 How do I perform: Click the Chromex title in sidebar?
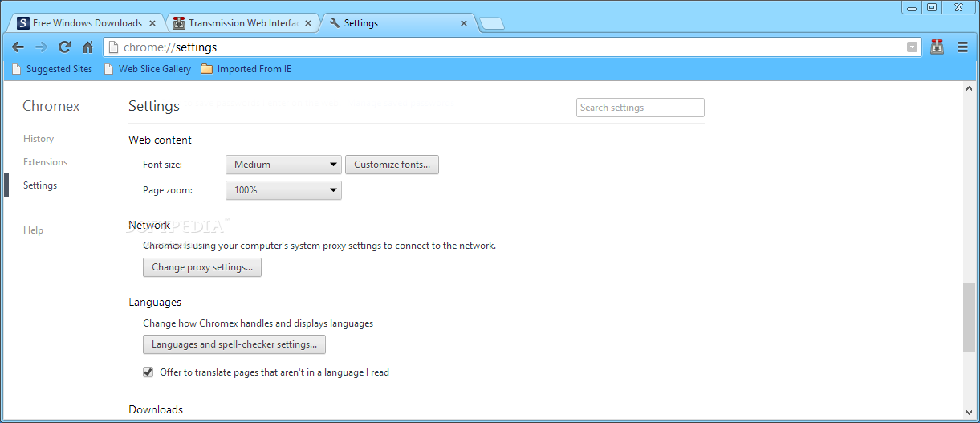click(51, 106)
